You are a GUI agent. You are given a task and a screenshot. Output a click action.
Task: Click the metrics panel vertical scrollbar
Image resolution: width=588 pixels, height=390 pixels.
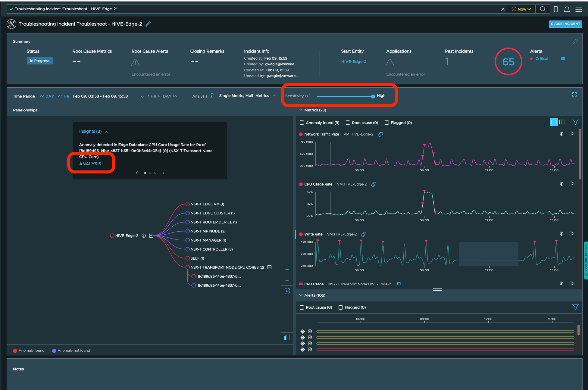pos(580,154)
